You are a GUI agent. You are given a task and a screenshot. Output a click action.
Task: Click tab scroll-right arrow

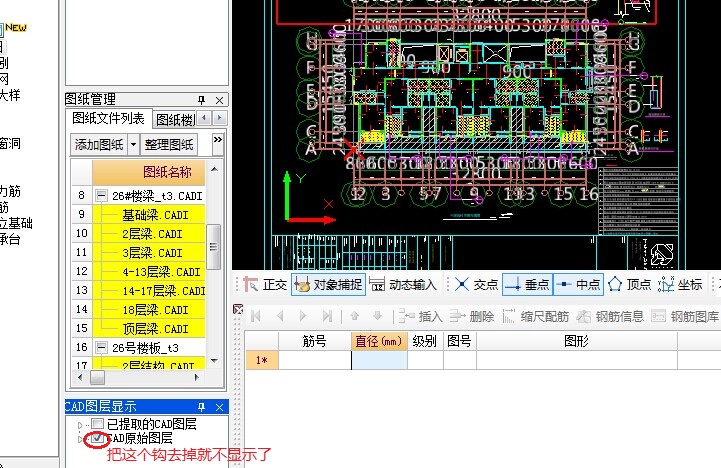coord(220,119)
